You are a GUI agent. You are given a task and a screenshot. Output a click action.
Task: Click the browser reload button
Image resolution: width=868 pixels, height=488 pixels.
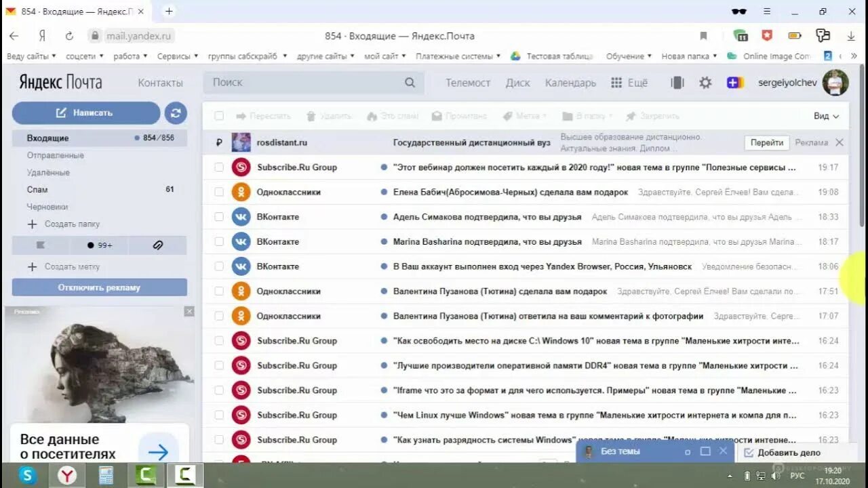[x=69, y=36]
